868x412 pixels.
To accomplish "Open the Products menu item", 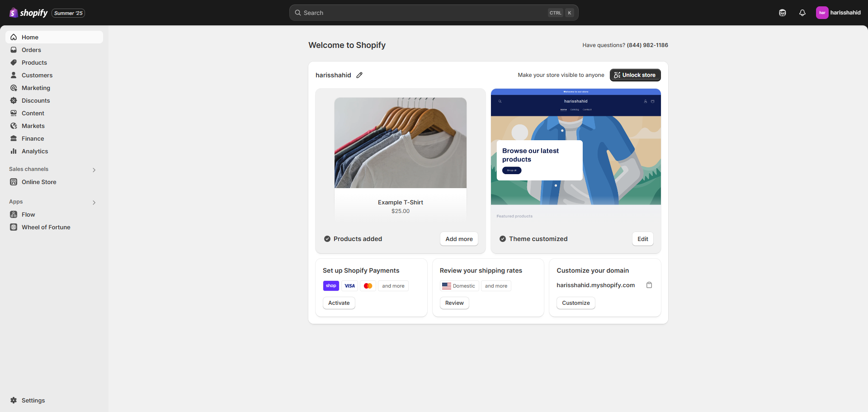I will [x=54, y=62].
